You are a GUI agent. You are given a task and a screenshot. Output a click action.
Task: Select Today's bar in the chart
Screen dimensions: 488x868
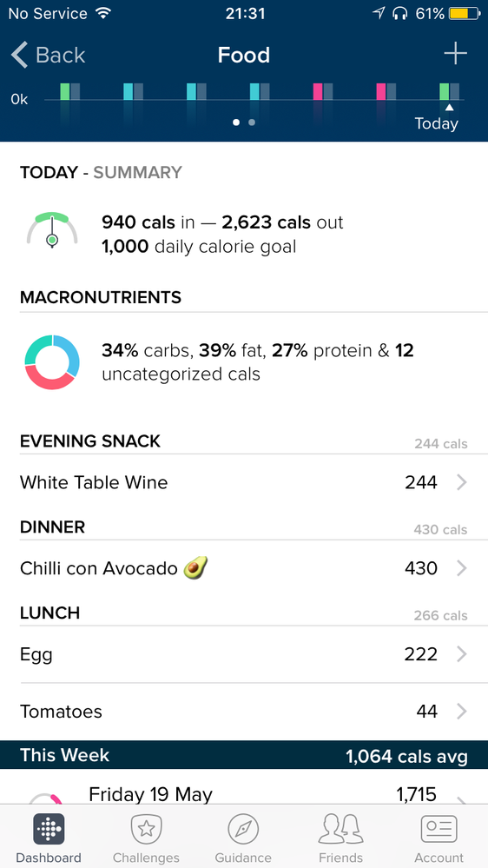pyautogui.click(x=449, y=92)
